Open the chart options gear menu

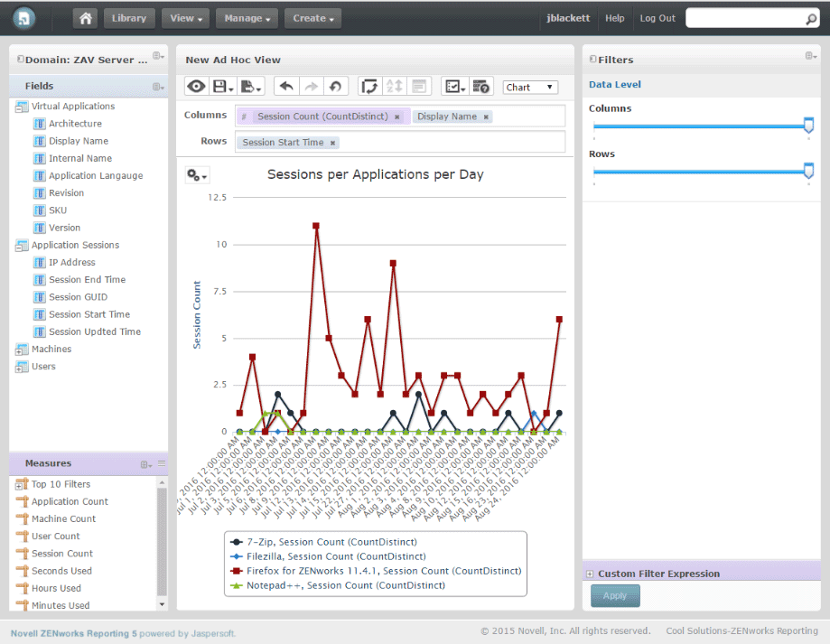coord(197,175)
